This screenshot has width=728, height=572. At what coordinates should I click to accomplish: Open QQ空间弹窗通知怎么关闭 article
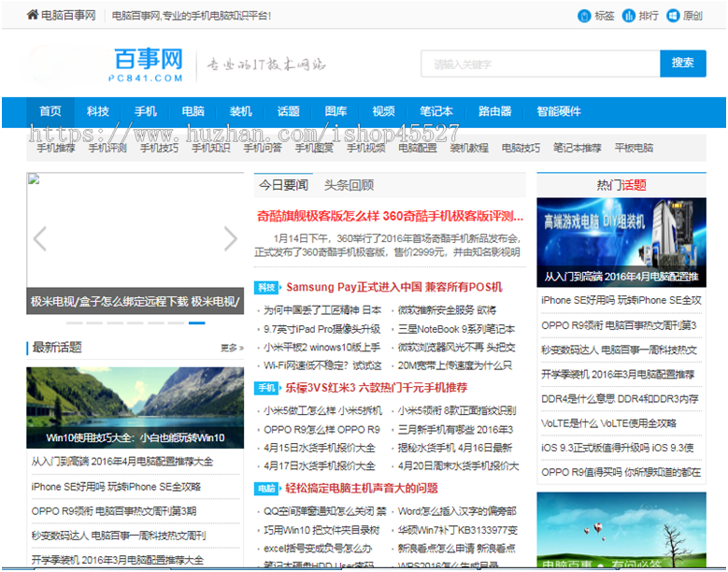(x=324, y=511)
